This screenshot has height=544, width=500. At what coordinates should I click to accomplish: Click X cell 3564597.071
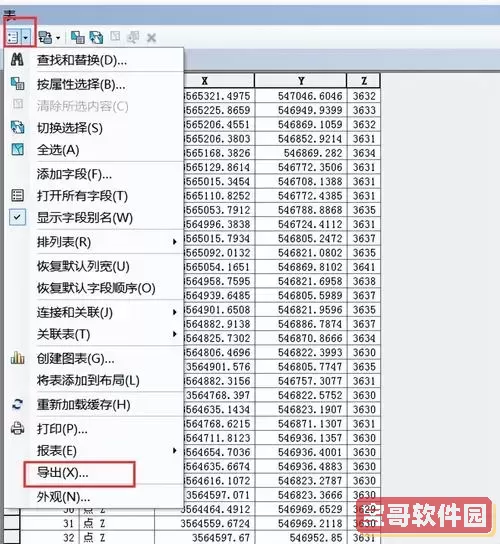pyautogui.click(x=219, y=495)
